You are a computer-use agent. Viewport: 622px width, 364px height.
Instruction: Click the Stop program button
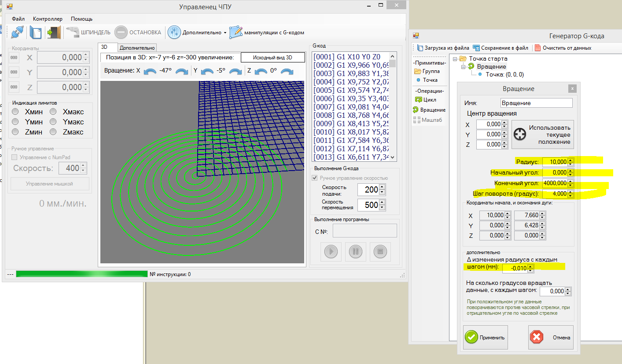pyautogui.click(x=380, y=251)
